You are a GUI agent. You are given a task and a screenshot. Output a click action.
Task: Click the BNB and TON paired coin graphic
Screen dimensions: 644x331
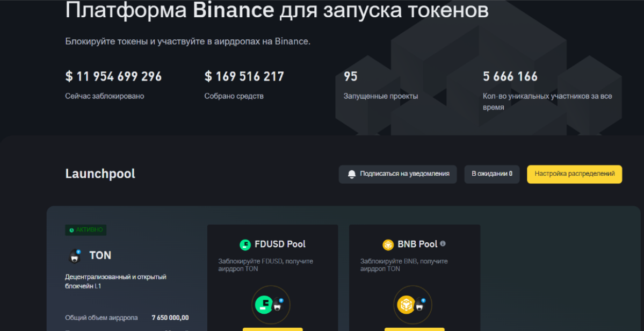(x=413, y=305)
